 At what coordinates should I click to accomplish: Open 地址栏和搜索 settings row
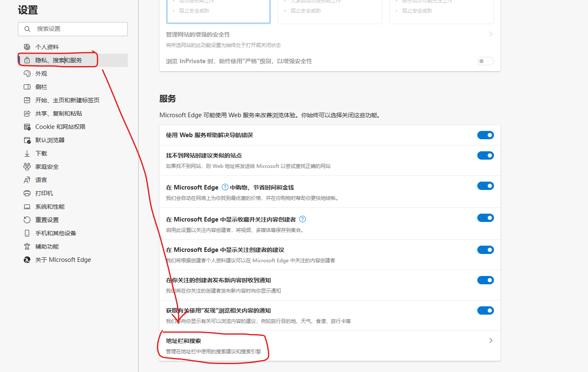(x=330, y=346)
